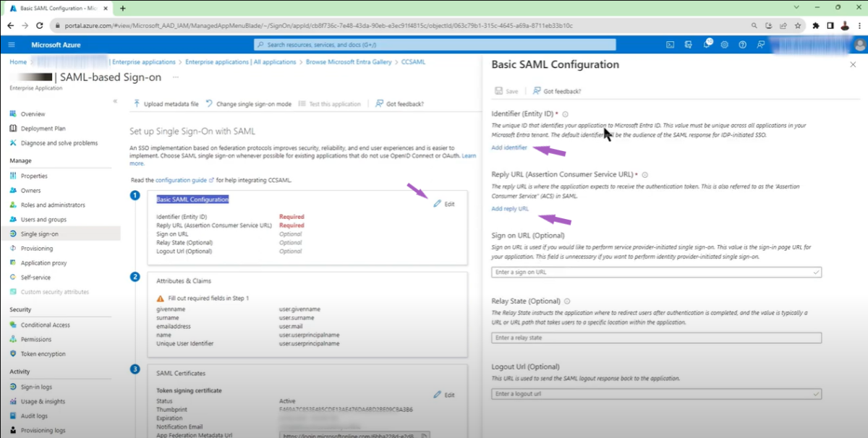This screenshot has width=868, height=438.
Task: Focus the Sign on URL input field
Action: click(x=656, y=272)
